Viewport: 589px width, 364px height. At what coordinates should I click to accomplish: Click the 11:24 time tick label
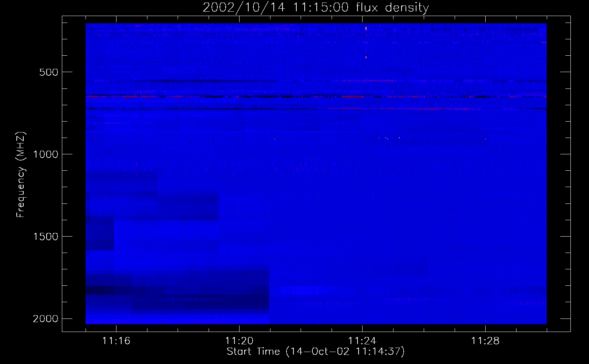[362, 341]
